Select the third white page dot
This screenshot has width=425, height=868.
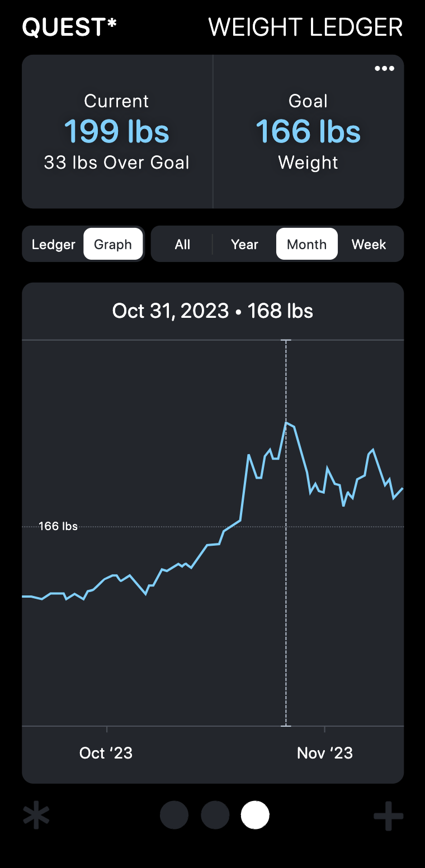click(255, 815)
